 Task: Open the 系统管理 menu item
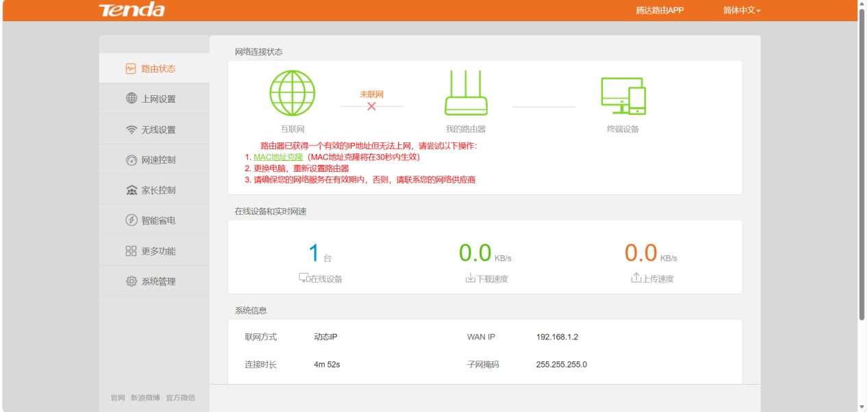pyautogui.click(x=154, y=281)
